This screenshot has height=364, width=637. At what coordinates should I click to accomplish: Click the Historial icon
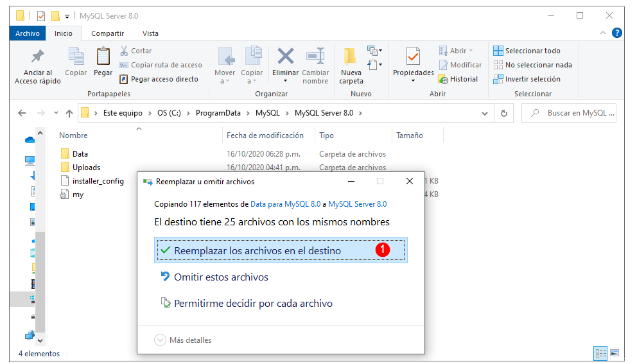click(x=443, y=79)
